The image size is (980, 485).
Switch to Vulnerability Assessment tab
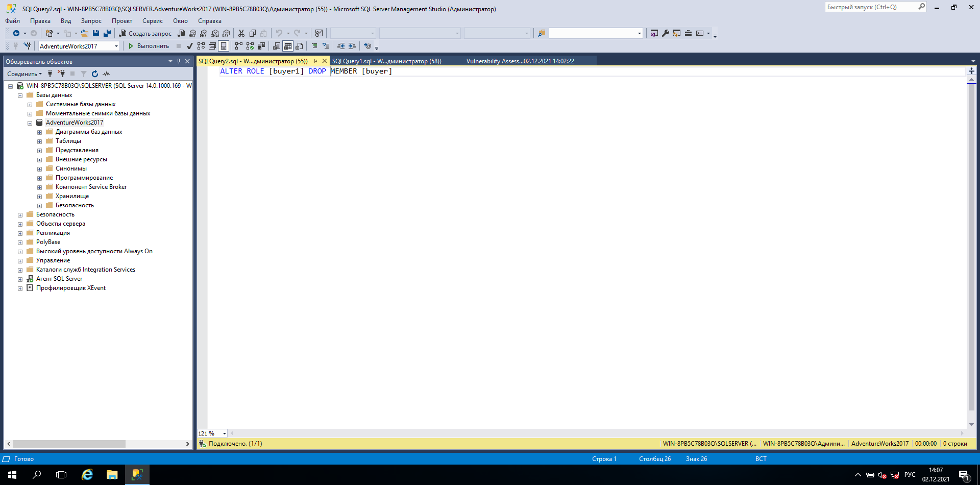point(520,61)
